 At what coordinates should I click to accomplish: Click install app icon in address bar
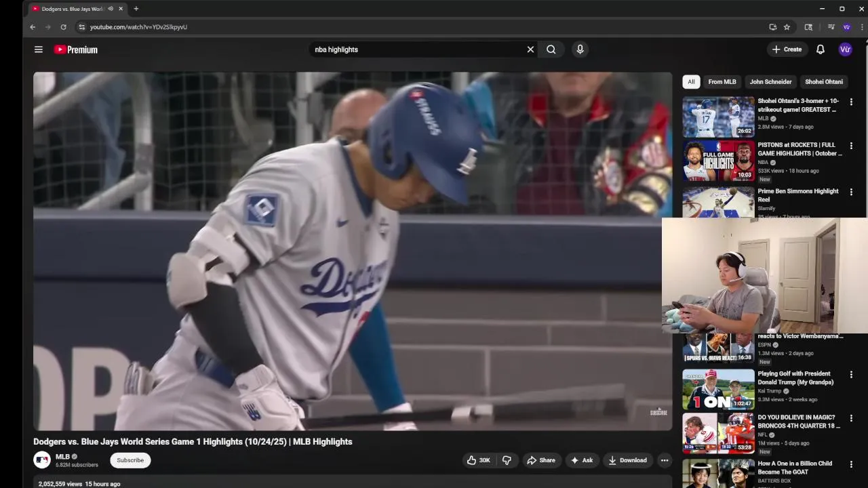(x=772, y=27)
